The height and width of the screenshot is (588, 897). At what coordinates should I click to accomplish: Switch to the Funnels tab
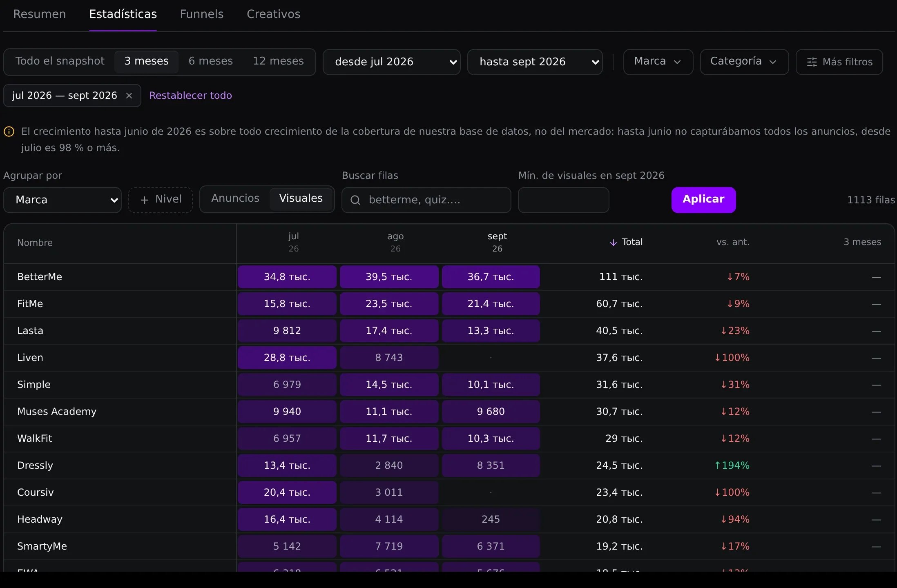202,14
